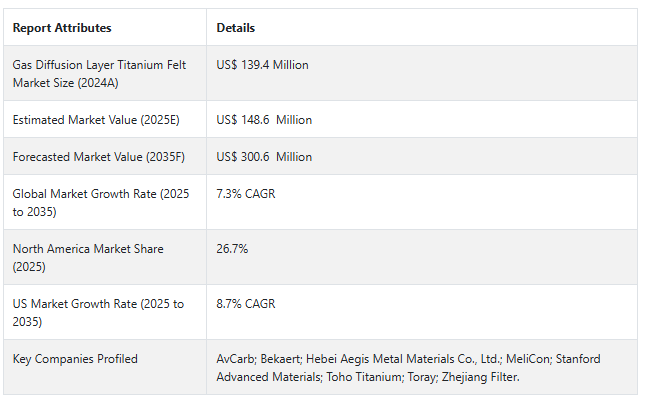The width and height of the screenshot is (646, 405).
Task: Click the '7.3% CAGR' value
Action: (244, 194)
